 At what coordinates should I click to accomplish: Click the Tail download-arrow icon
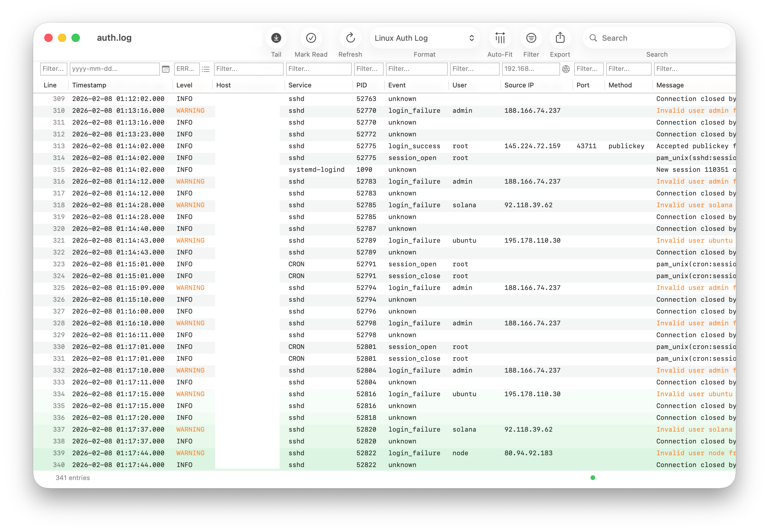point(276,38)
